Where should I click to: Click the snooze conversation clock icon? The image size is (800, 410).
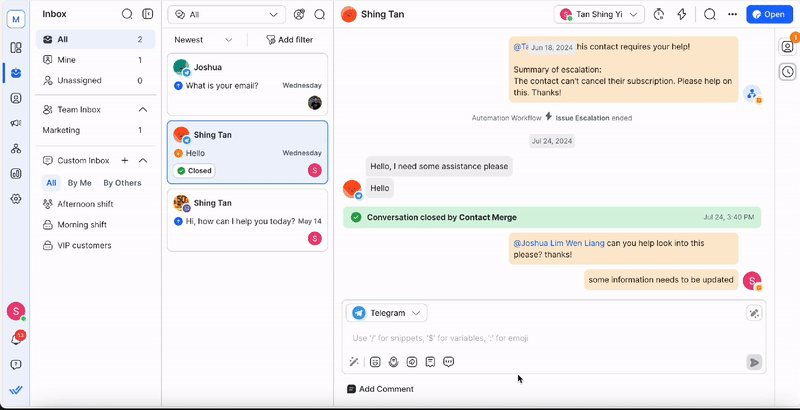click(x=658, y=14)
